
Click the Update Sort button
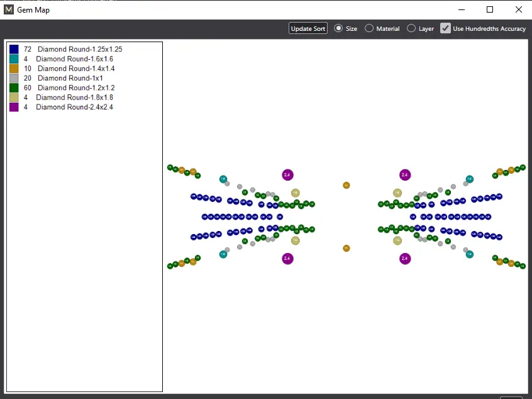(308, 28)
